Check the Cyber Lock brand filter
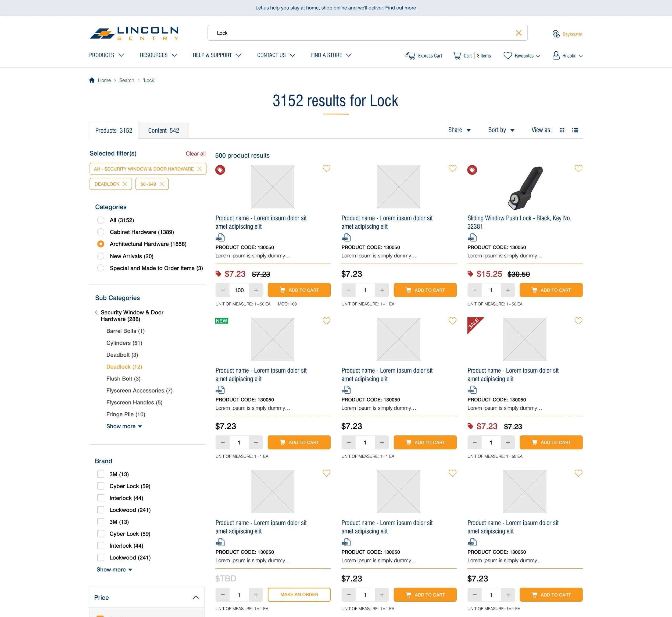672x617 pixels. (x=101, y=486)
